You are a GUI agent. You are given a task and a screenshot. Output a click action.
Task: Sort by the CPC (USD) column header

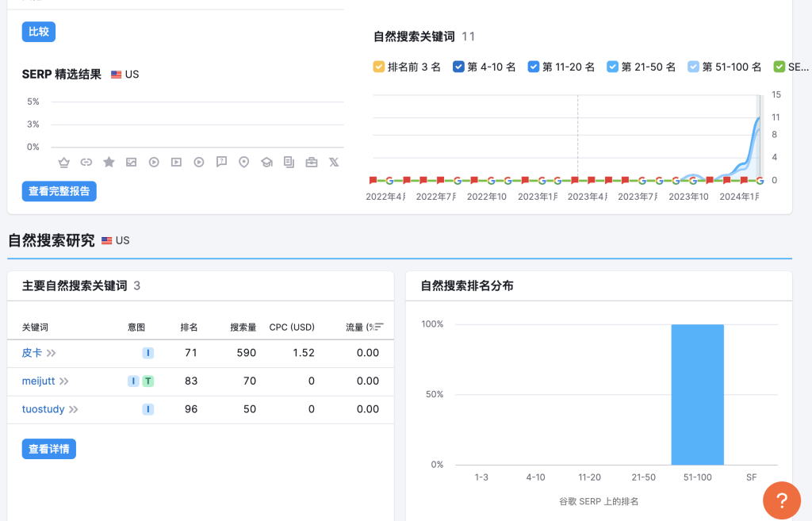click(x=292, y=328)
